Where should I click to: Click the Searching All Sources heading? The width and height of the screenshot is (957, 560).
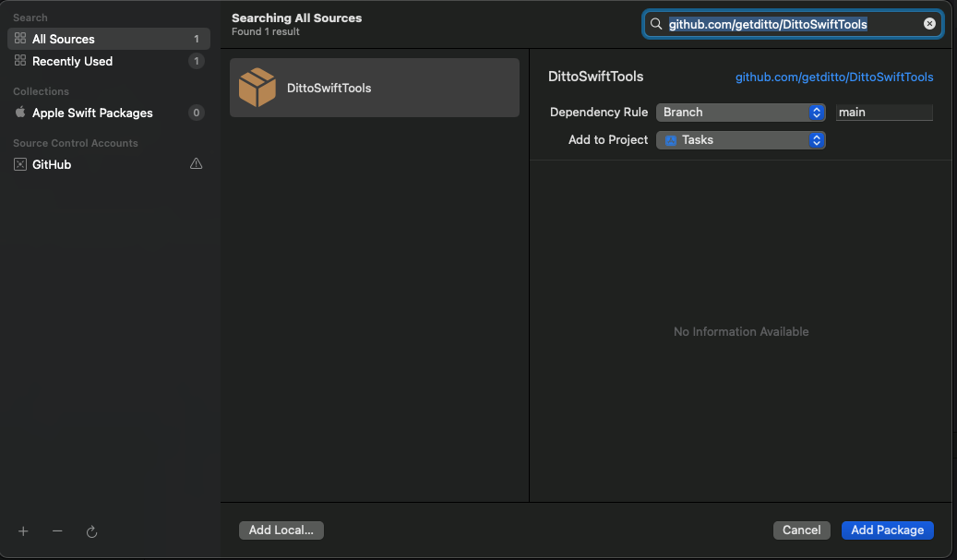pos(296,18)
